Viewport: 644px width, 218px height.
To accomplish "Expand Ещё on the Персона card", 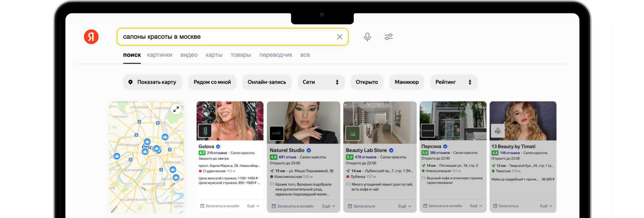I will [476, 206].
